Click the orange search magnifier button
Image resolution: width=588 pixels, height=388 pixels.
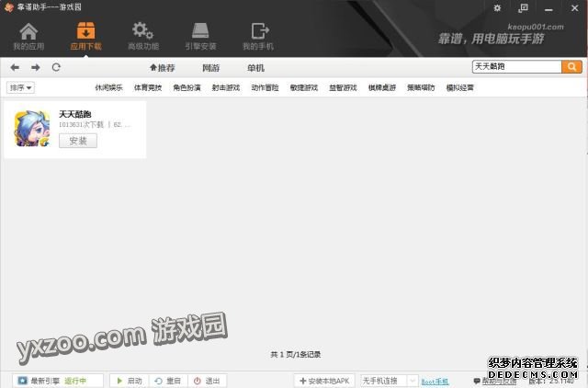[x=571, y=67]
